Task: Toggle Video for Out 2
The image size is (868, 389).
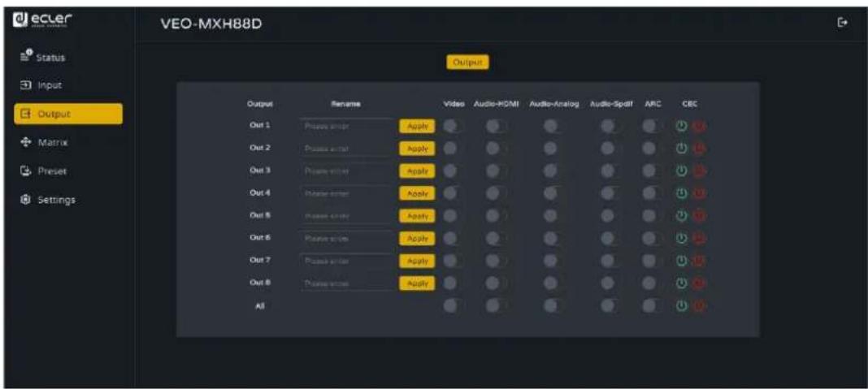Action: [454, 149]
